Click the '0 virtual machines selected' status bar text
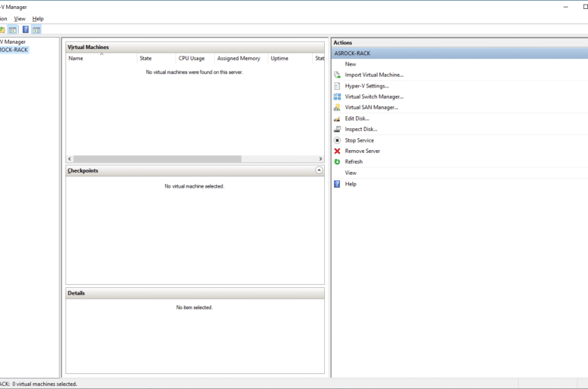This screenshot has height=389, width=588. pyautogui.click(x=44, y=384)
